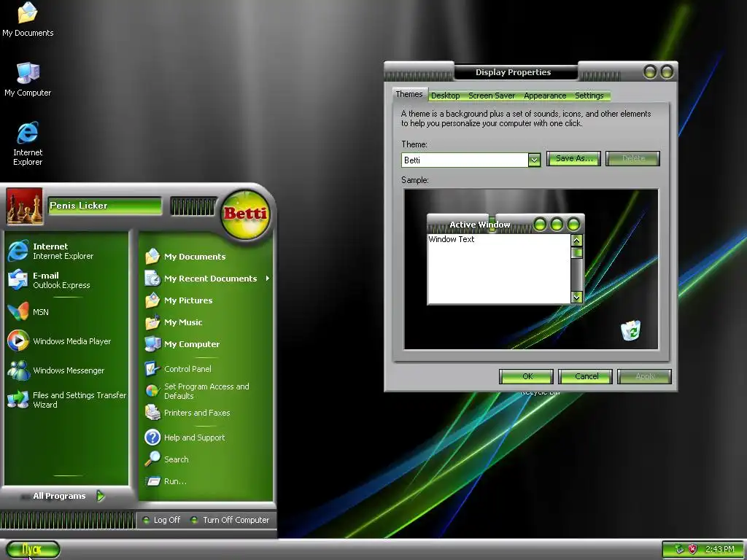Open the Theme dropdown showing Betti
747x560 pixels.
[x=534, y=160]
